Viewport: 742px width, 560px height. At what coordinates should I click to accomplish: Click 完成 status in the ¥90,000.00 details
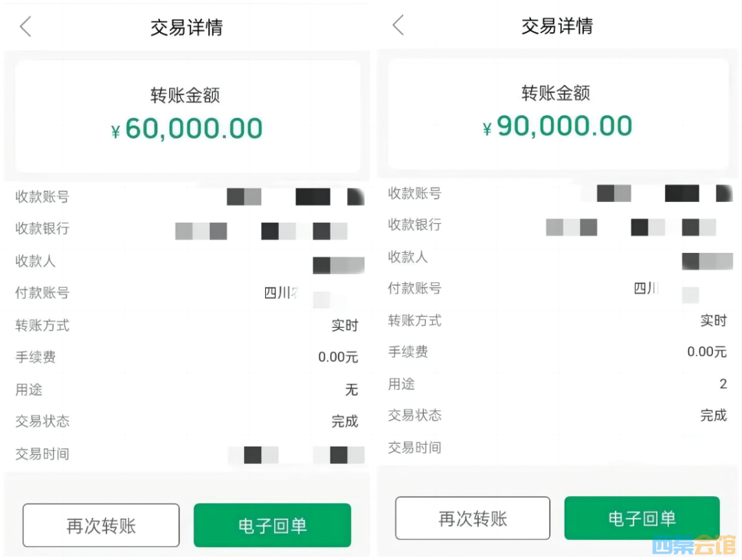click(x=713, y=415)
